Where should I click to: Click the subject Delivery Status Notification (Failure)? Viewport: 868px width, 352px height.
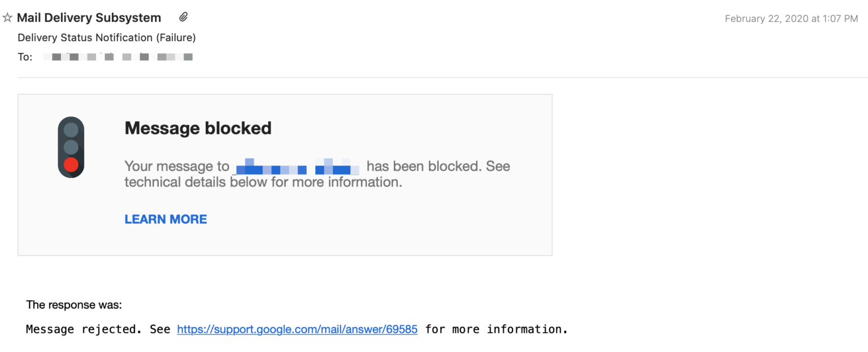pyautogui.click(x=106, y=37)
